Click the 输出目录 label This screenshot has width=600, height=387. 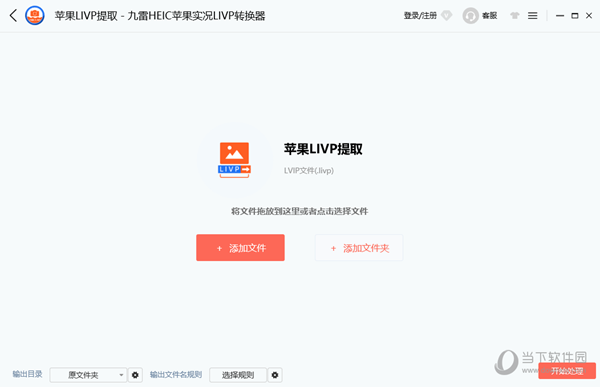[x=27, y=374]
